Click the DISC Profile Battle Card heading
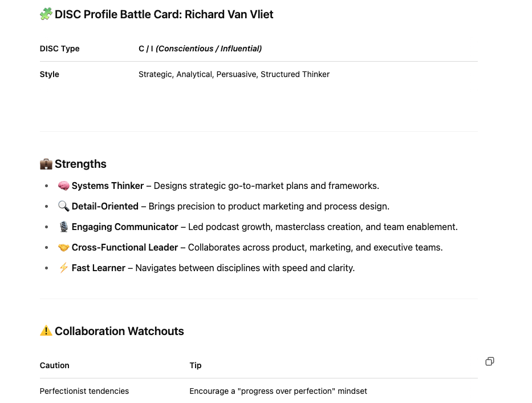 coord(164,14)
